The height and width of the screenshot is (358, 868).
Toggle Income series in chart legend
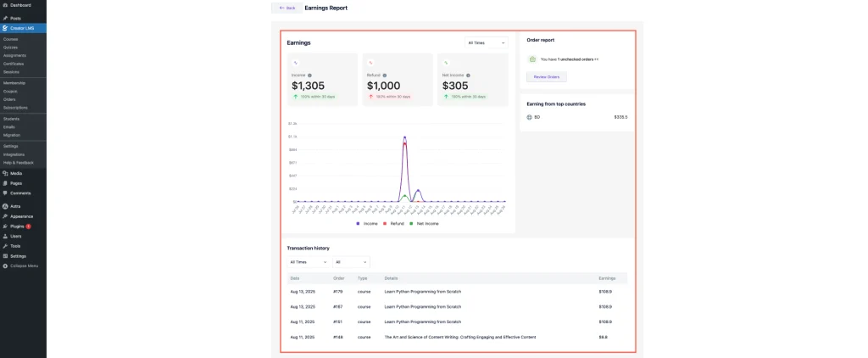tap(367, 223)
